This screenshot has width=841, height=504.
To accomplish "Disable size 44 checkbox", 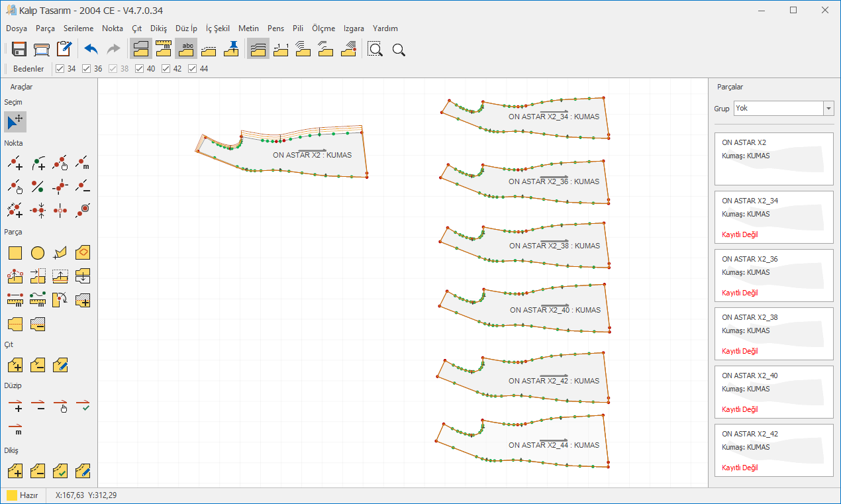I will (x=193, y=69).
